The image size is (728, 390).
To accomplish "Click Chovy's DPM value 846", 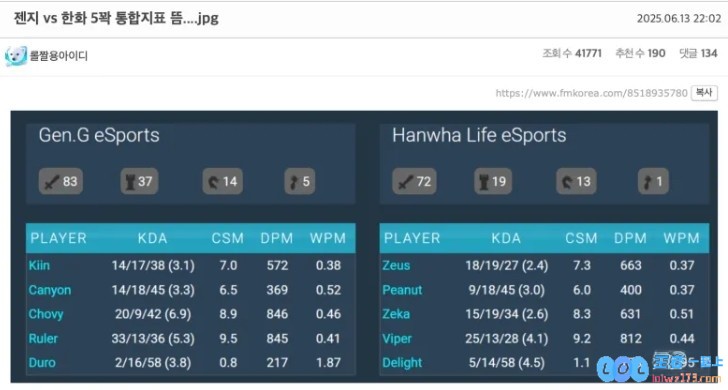I will [x=277, y=314].
